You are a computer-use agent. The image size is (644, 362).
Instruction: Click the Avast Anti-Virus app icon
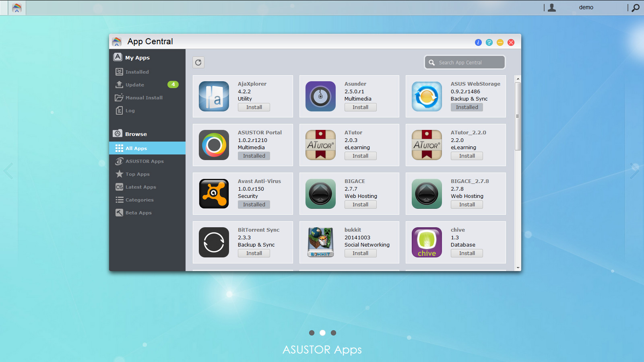214,194
